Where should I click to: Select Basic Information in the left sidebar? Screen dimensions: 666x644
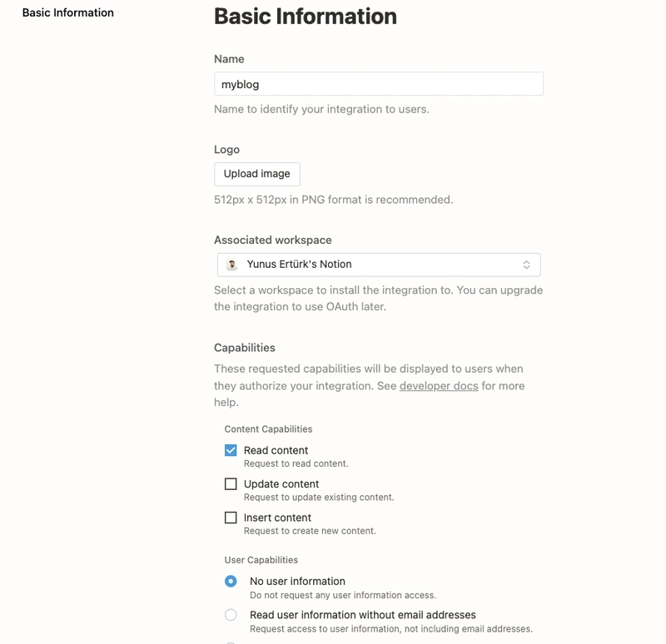[x=68, y=13]
